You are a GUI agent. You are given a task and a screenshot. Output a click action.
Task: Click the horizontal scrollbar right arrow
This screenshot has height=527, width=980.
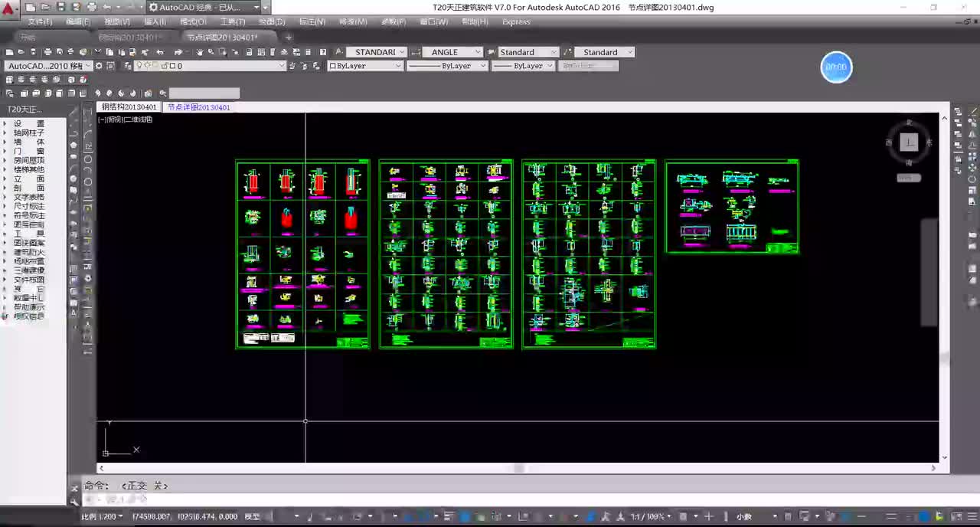pos(933,468)
